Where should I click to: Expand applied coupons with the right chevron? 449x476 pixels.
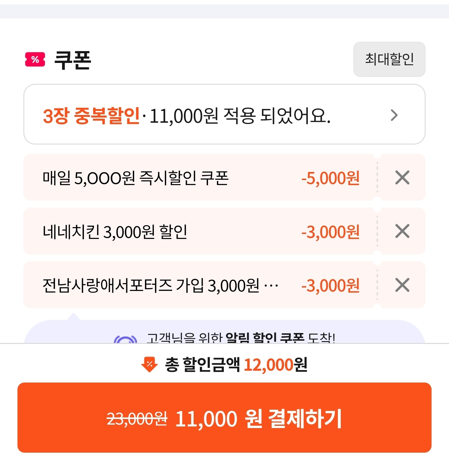[394, 115]
